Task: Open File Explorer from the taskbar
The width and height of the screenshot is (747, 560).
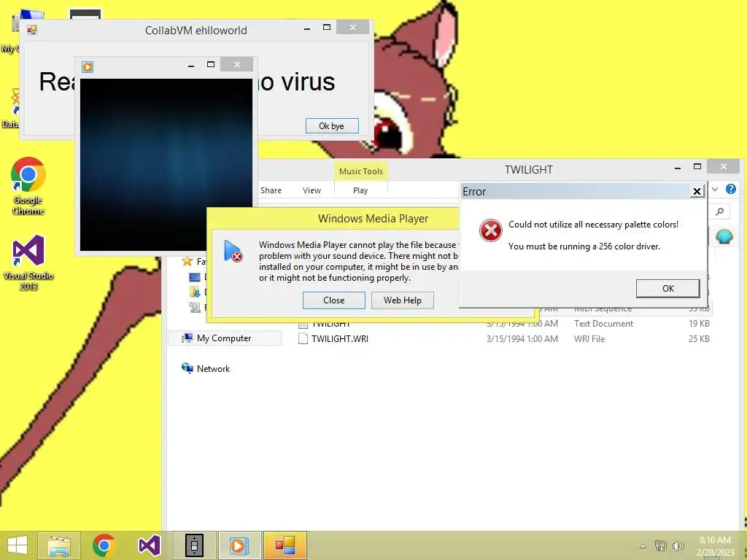Action: (58, 545)
